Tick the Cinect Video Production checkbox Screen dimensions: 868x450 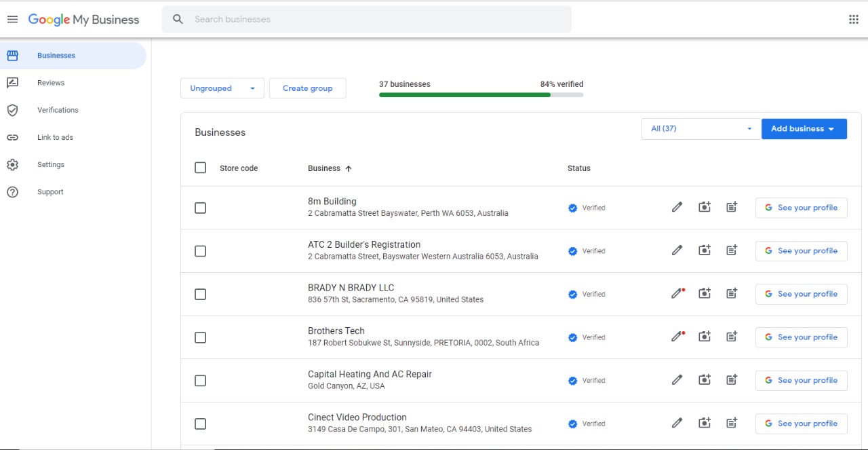200,424
